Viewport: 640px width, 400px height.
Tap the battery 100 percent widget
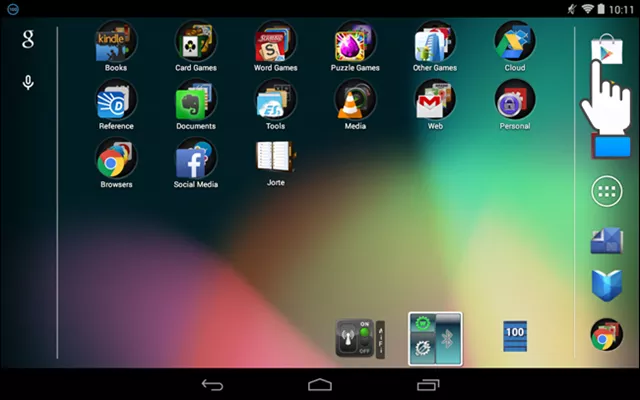click(515, 337)
